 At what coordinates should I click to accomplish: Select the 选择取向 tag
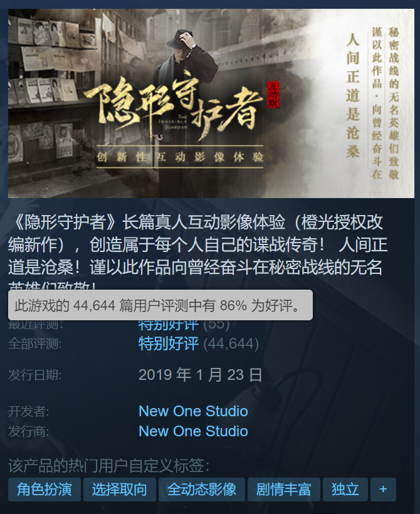click(119, 489)
